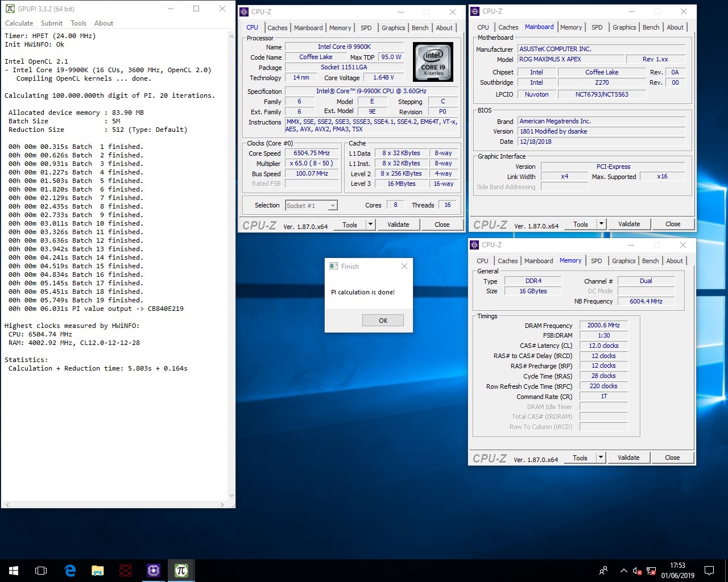Launch File Explorer from the taskbar
728x582 pixels.
[x=97, y=570]
